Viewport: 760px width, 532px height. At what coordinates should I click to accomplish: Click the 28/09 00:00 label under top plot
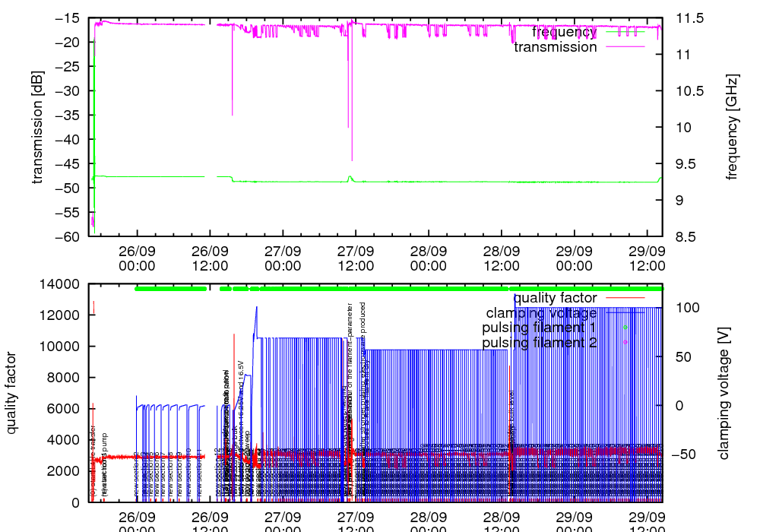[429, 258]
